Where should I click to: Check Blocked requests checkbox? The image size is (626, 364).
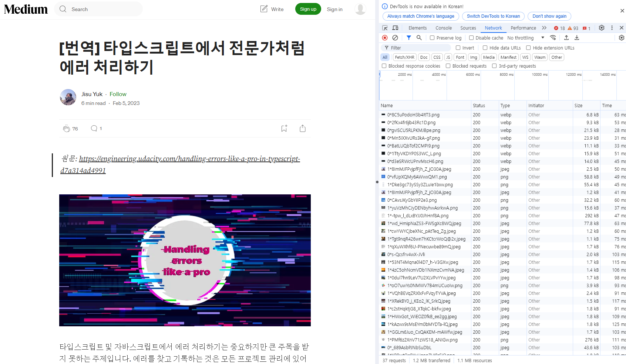click(x=448, y=66)
